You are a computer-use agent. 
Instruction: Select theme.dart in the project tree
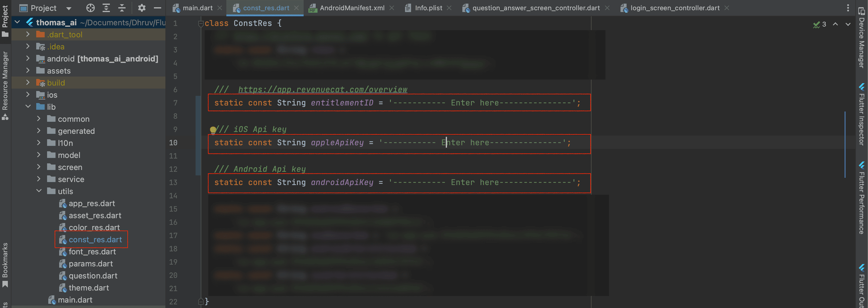pos(89,288)
